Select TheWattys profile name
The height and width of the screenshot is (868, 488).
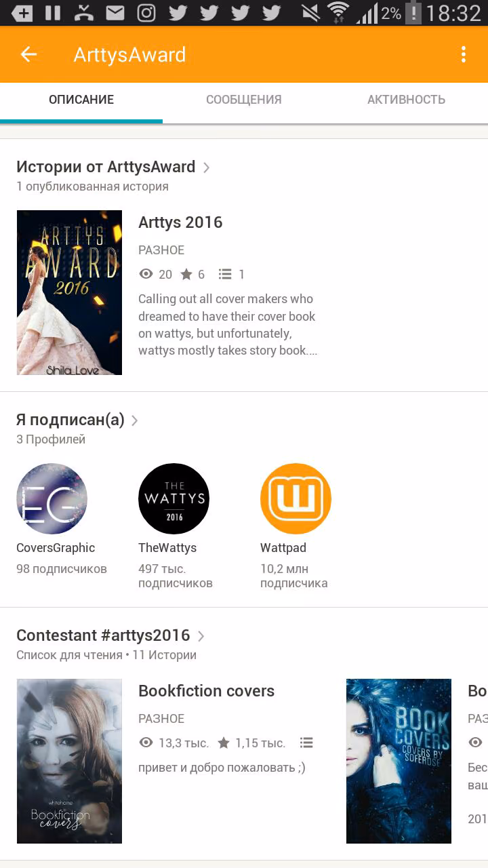[x=167, y=548]
